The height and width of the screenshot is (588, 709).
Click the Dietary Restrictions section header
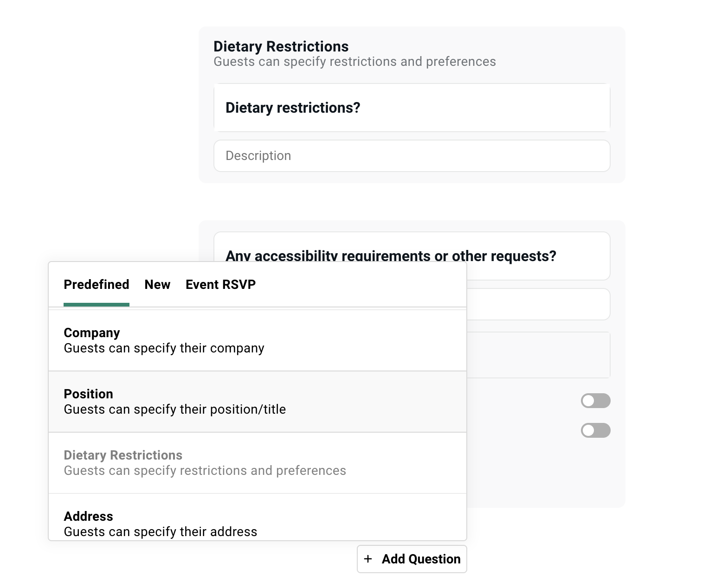tap(281, 46)
